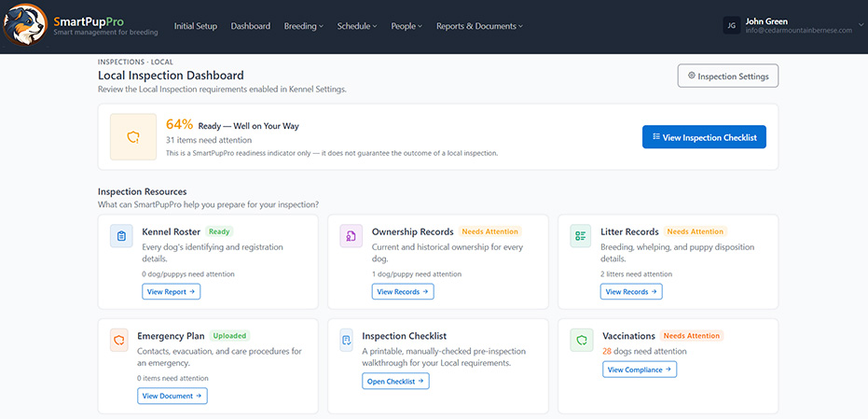Image resolution: width=868 pixels, height=419 pixels.
Task: Click the Vaccinations green shield icon
Action: [x=581, y=340]
